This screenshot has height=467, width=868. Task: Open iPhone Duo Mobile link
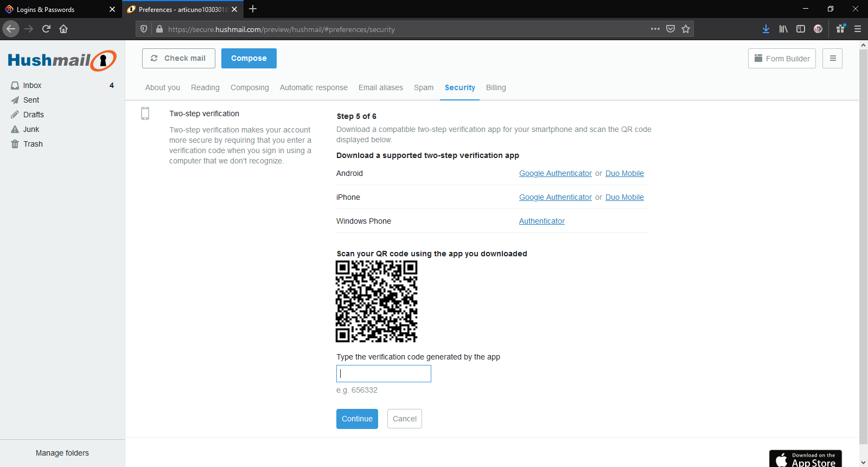pos(624,197)
